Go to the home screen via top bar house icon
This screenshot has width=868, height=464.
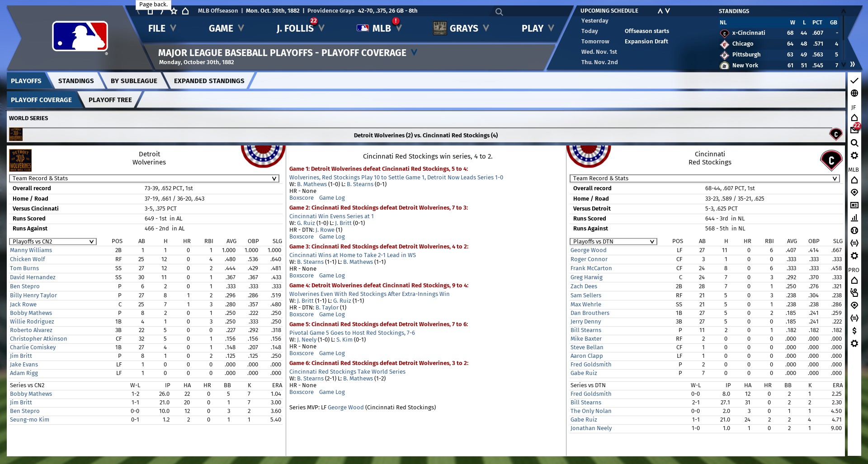point(185,11)
